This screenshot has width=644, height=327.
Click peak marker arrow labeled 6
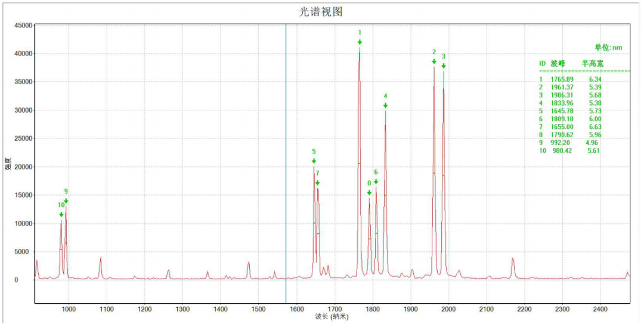[x=376, y=181]
